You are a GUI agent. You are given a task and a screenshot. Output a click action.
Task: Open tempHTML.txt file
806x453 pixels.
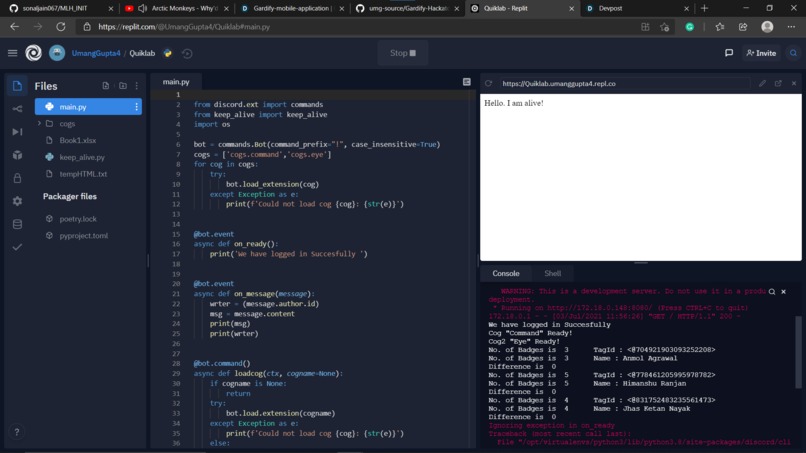pyautogui.click(x=83, y=174)
